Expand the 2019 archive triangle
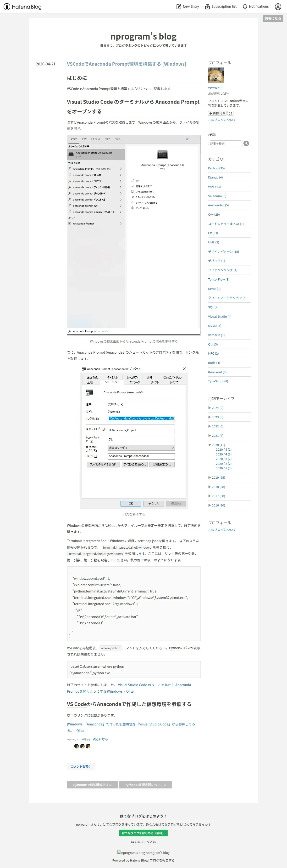The height and width of the screenshot is (868, 287). tap(210, 477)
